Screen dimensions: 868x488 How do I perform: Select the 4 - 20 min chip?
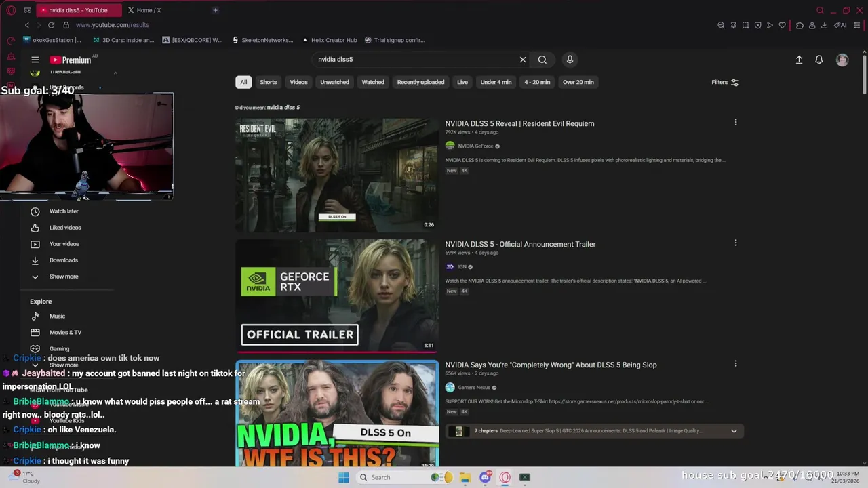(537, 82)
